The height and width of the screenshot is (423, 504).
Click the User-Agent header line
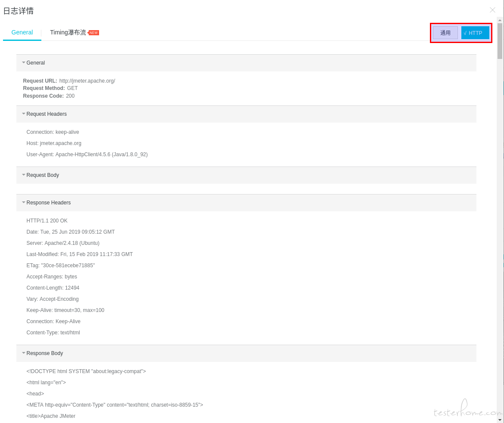click(x=87, y=154)
